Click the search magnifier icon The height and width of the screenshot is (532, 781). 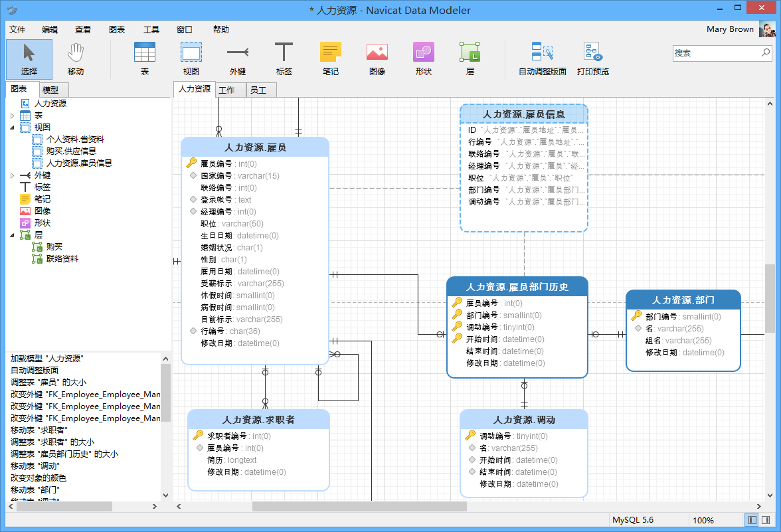pos(766,52)
